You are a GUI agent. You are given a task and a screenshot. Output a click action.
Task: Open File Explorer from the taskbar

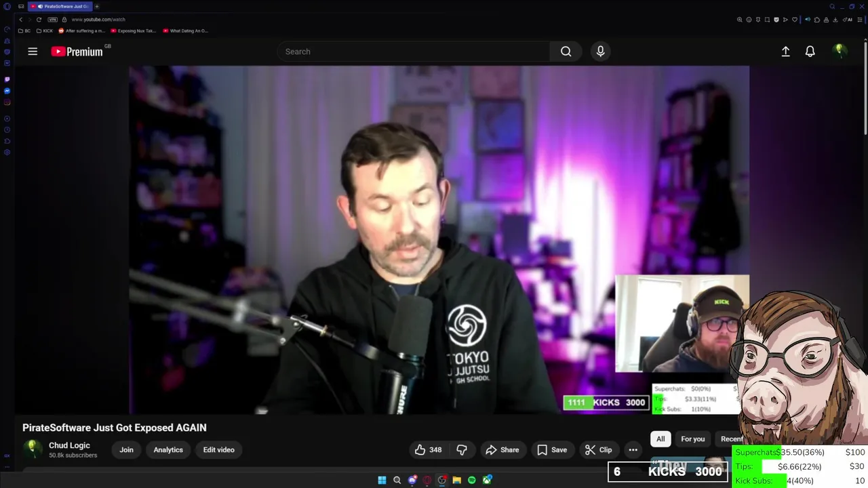tap(457, 481)
